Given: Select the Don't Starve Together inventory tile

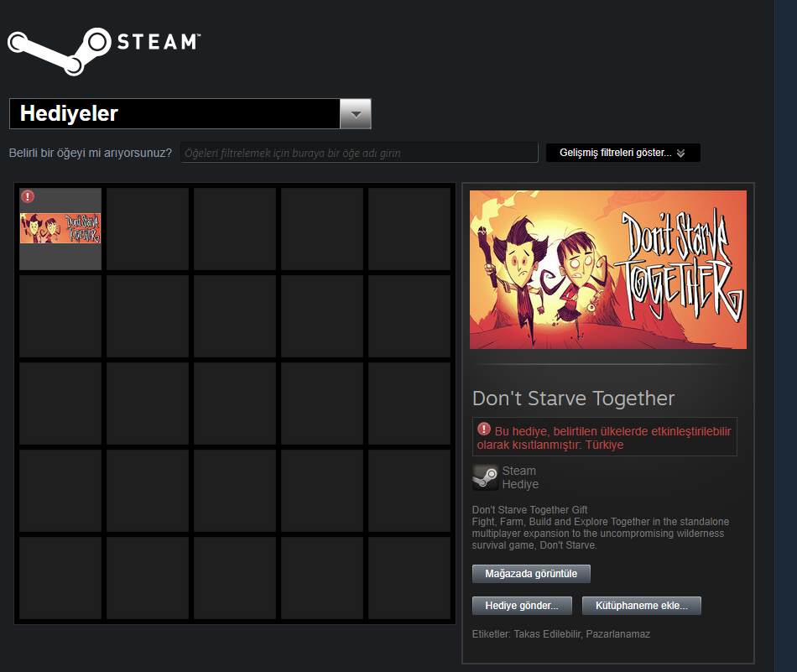Looking at the screenshot, I should [60, 229].
